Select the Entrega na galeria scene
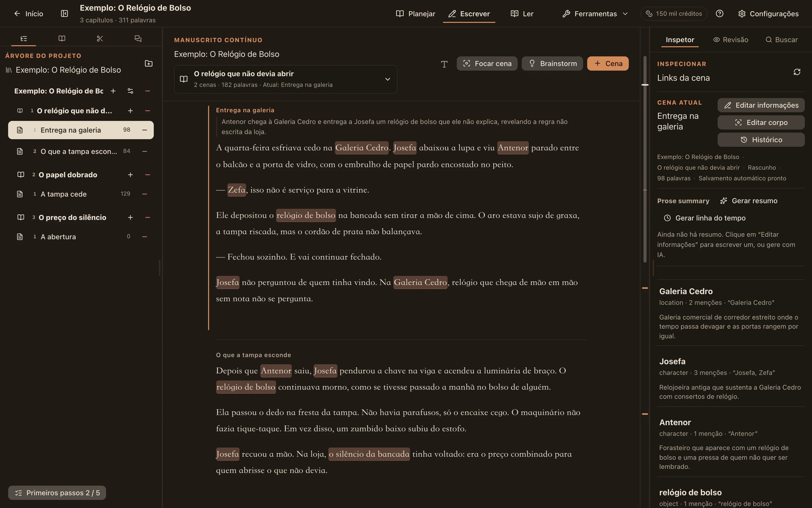This screenshot has width=812, height=508. 81,130
